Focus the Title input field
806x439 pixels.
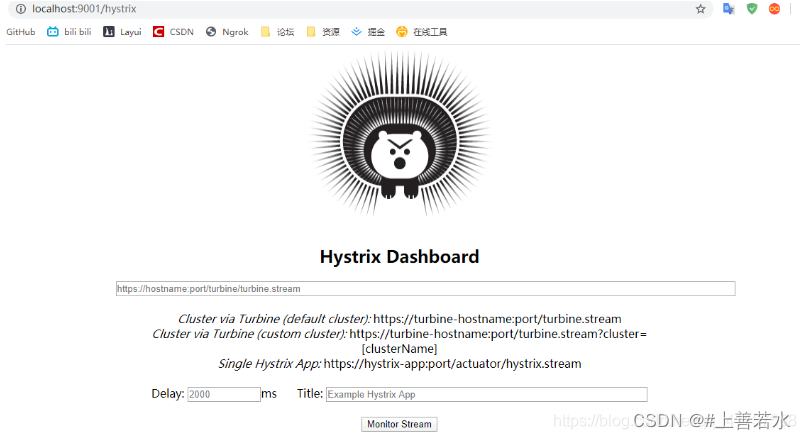487,394
